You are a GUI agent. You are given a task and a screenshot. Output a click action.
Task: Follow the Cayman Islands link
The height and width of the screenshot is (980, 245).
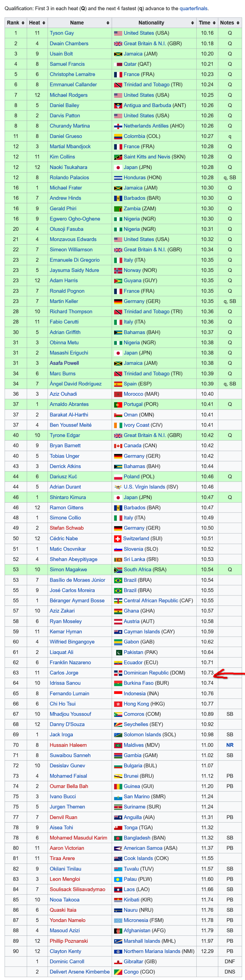click(142, 631)
